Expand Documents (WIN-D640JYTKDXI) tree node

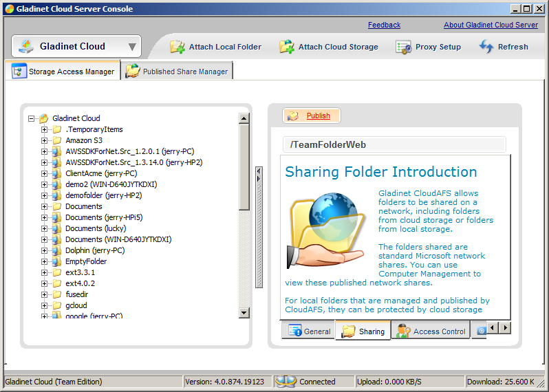click(44, 240)
